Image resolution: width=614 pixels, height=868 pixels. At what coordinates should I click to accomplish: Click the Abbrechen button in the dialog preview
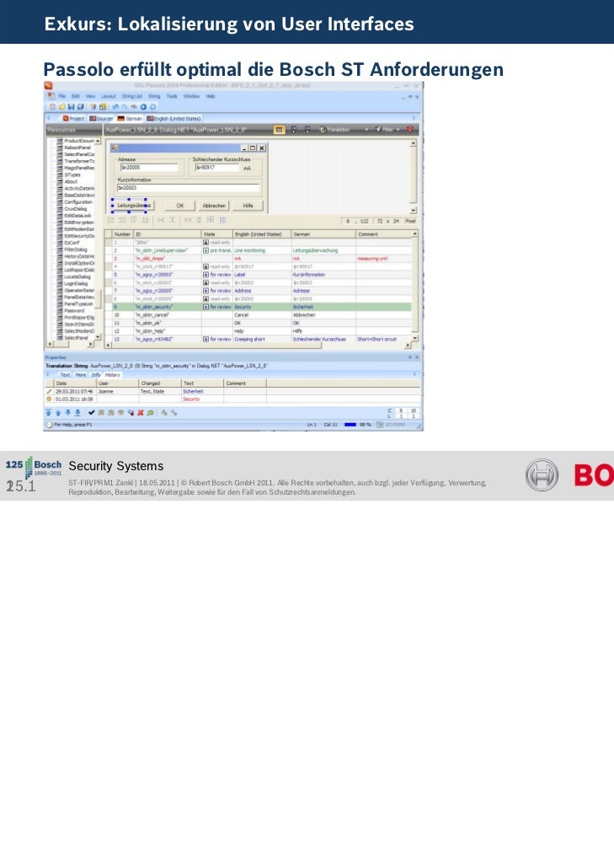click(214, 206)
